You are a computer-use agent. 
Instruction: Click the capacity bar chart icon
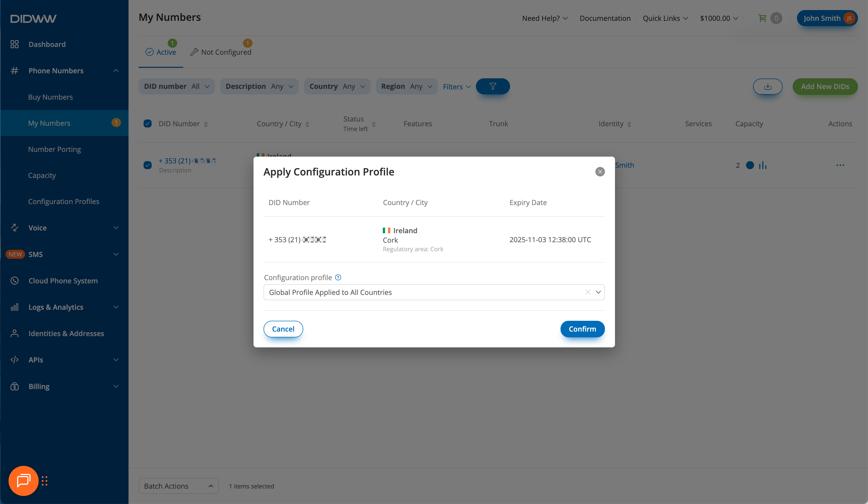pos(763,165)
